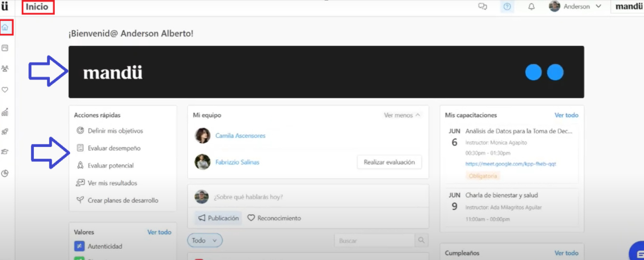Collapse team list with Ver menos

click(x=402, y=115)
